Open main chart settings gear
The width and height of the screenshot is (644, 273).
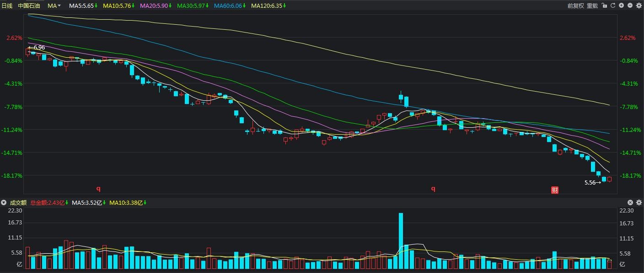pyautogui.click(x=639, y=6)
